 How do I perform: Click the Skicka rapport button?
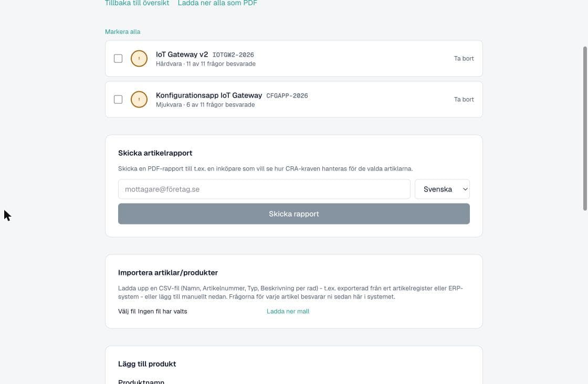click(x=293, y=214)
